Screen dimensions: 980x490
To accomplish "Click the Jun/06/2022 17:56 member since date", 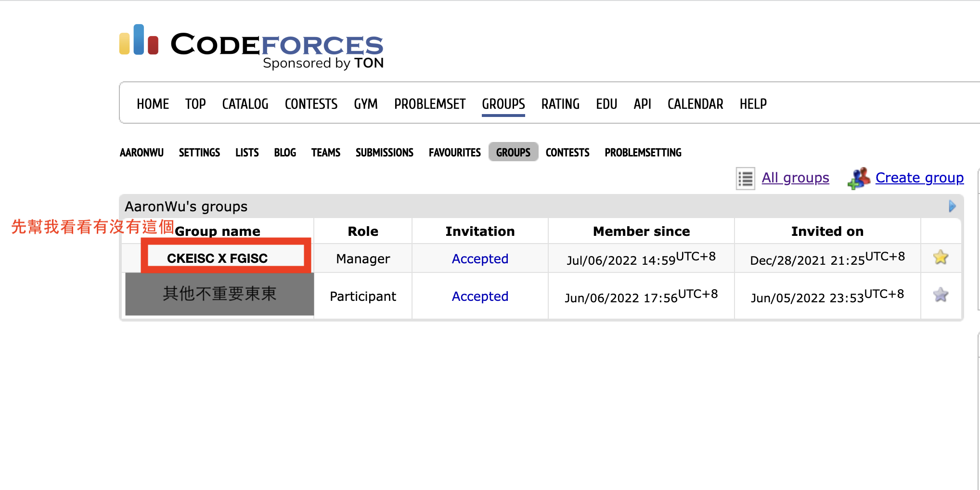I will [x=641, y=296].
